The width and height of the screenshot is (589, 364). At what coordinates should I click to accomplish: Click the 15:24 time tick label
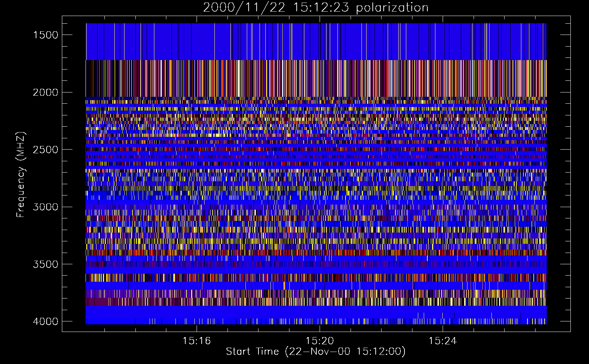pyautogui.click(x=442, y=341)
